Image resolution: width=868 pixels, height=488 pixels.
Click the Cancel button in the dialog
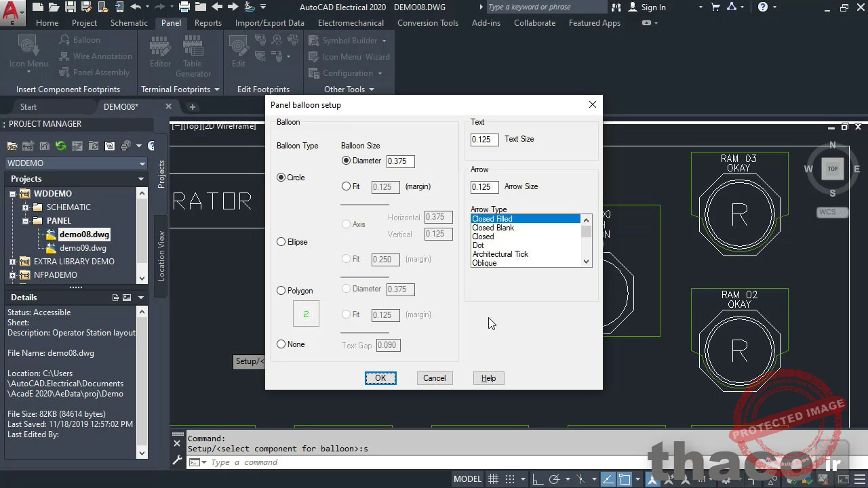[434, 378]
